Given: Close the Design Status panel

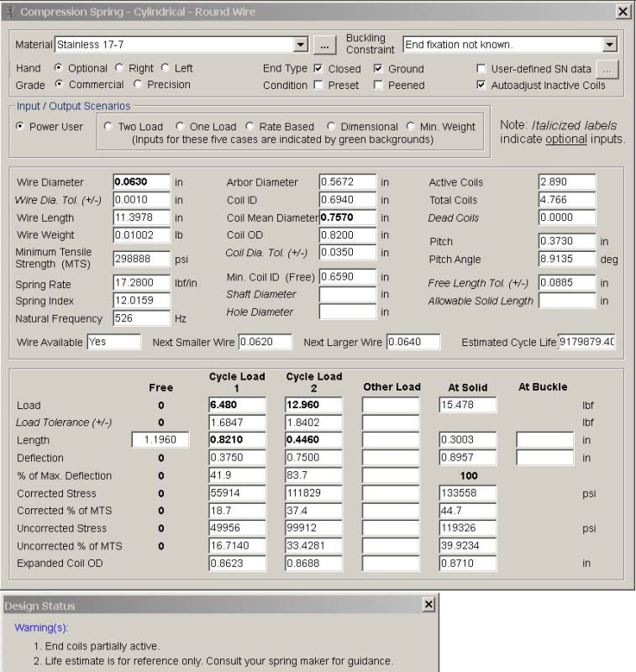Looking at the screenshot, I should pyautogui.click(x=428, y=604).
